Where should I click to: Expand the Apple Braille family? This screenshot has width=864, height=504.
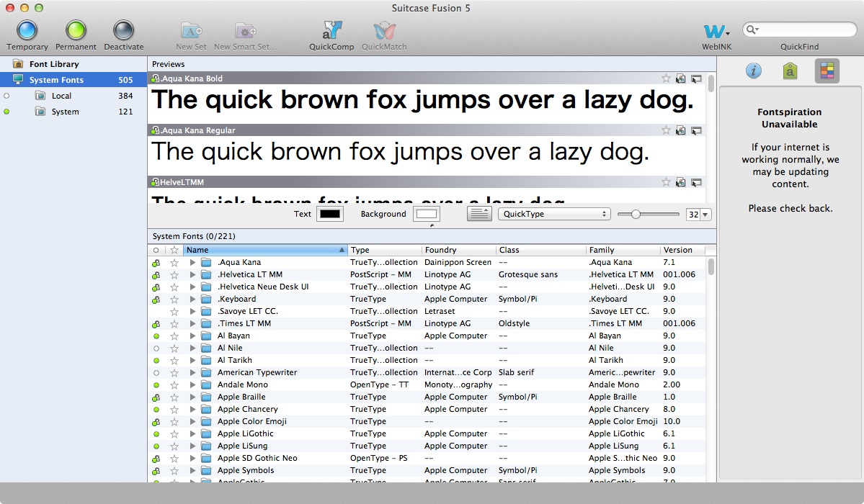click(192, 397)
